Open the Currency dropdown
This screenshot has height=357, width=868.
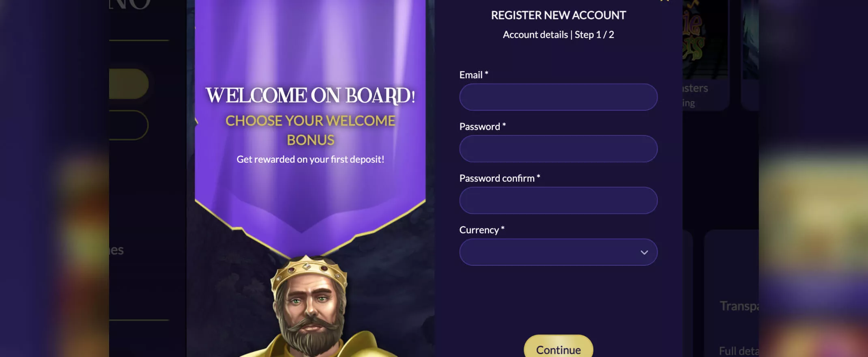[x=558, y=252]
